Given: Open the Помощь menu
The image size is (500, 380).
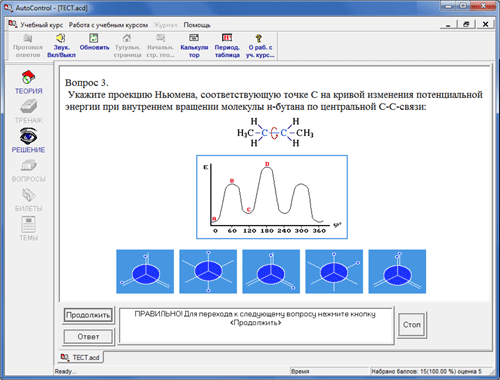Looking at the screenshot, I should [x=197, y=25].
